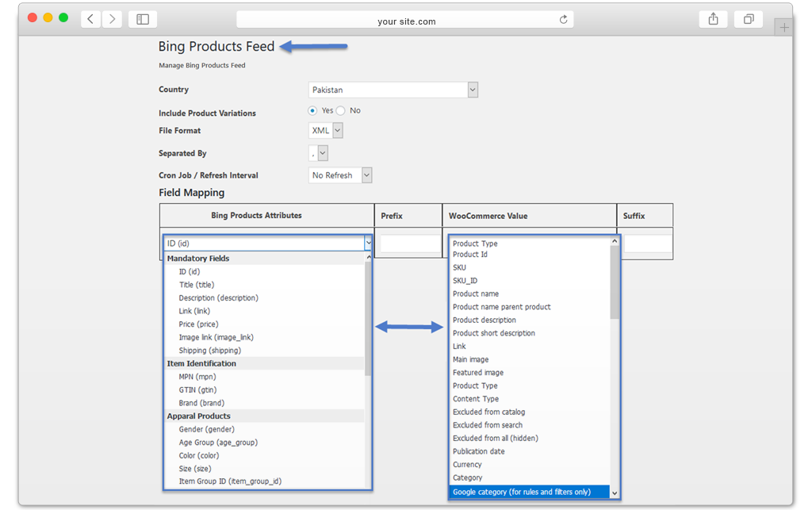Screen dimensions: 812x510
Task: Toggle the browser sidebar icon
Action: click(x=143, y=19)
